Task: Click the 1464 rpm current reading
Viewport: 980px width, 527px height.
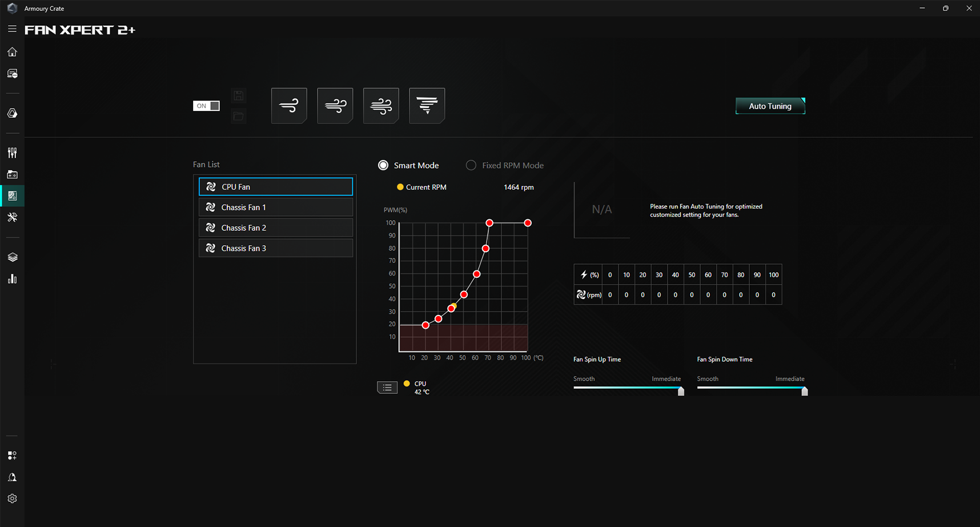Action: 519,187
